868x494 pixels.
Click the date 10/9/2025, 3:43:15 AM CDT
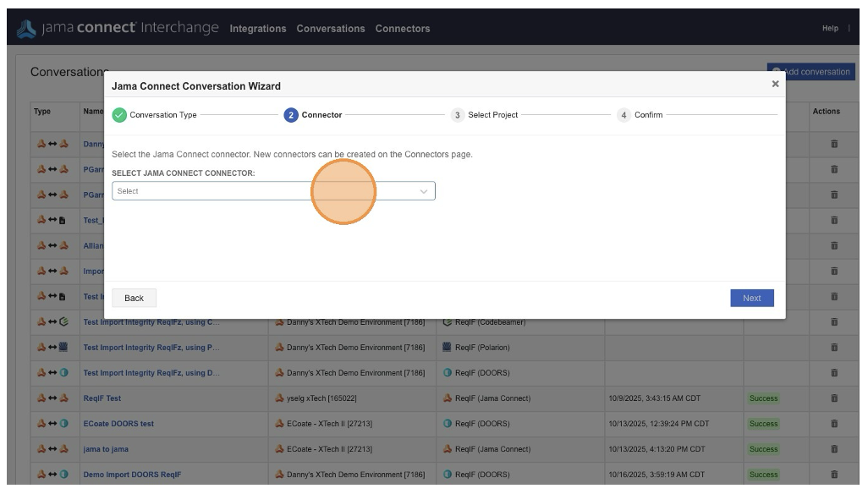pos(654,398)
